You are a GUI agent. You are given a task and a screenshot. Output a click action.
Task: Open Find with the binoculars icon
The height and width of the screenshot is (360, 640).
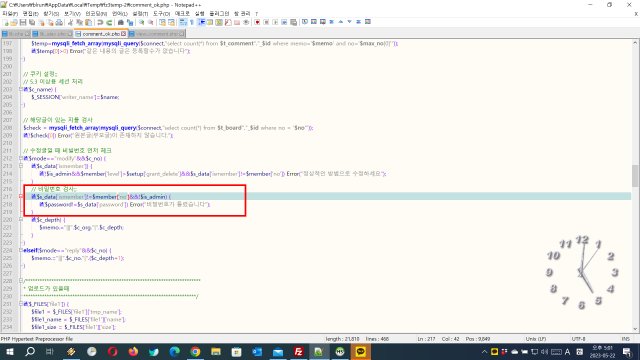tap(120, 22)
